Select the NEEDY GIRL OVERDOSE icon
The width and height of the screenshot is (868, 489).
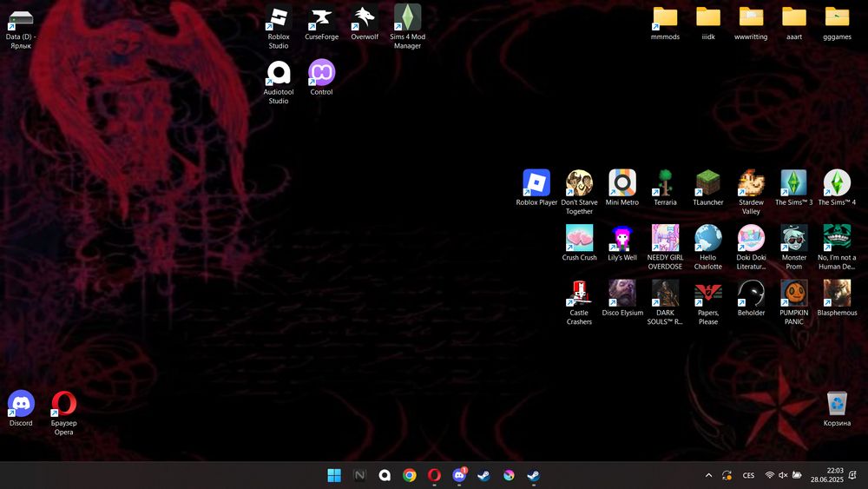coord(665,248)
